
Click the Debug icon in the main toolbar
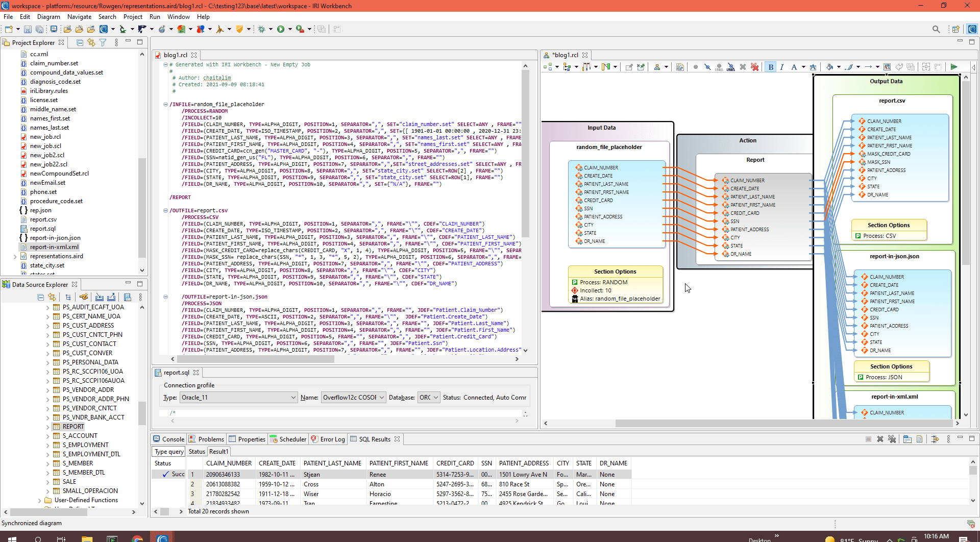tap(261, 29)
